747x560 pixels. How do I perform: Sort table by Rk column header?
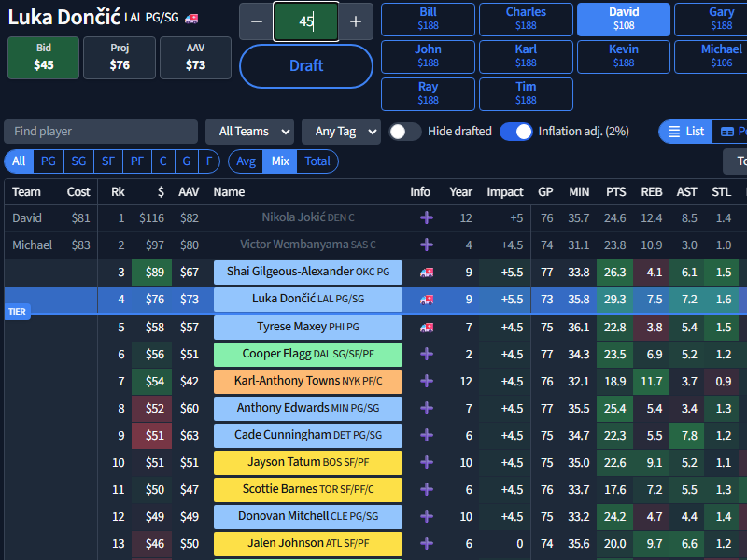118,192
